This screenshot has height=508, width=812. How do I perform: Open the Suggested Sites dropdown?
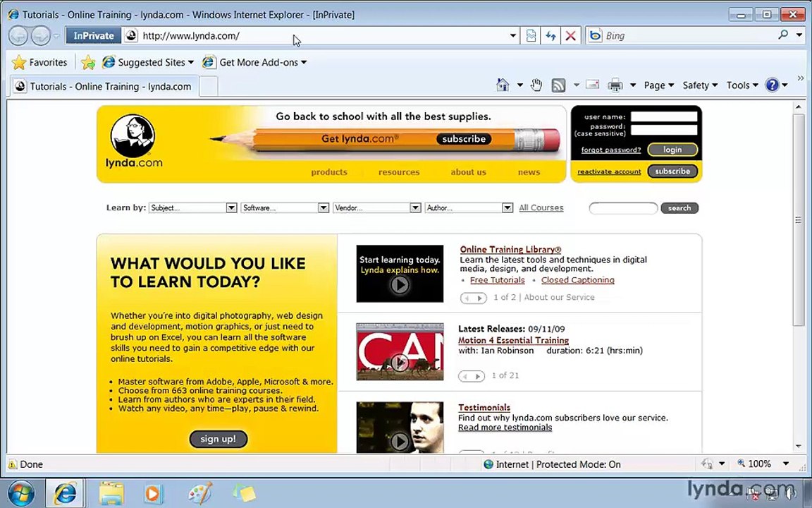click(148, 62)
